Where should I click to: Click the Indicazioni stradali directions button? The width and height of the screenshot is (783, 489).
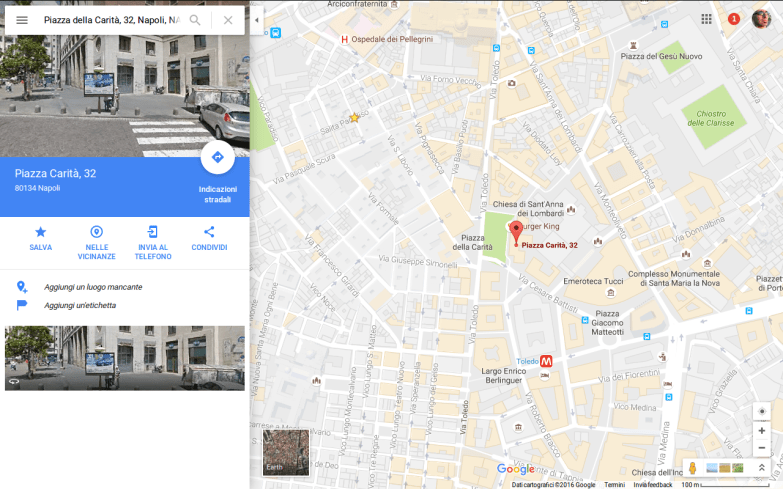[217, 157]
